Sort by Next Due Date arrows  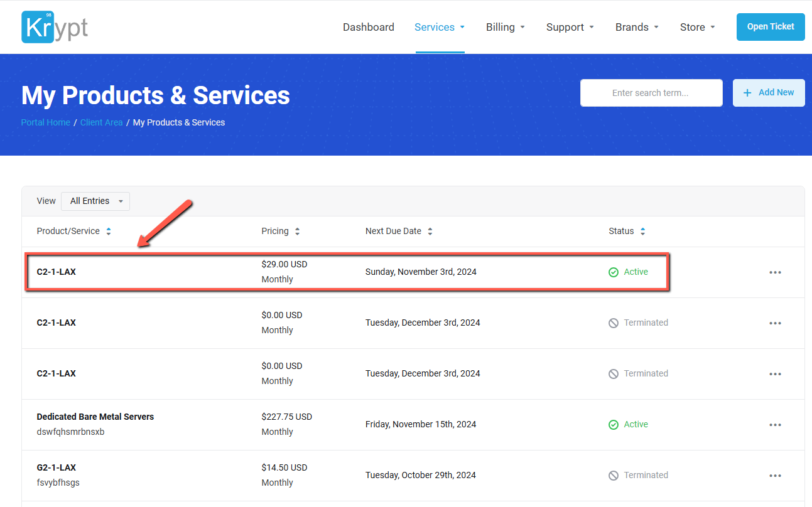pos(430,232)
